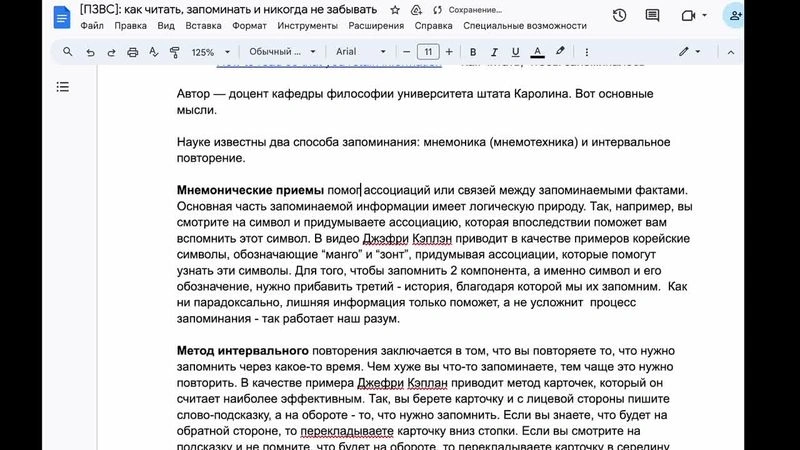Click the document title to rename

coord(228,10)
